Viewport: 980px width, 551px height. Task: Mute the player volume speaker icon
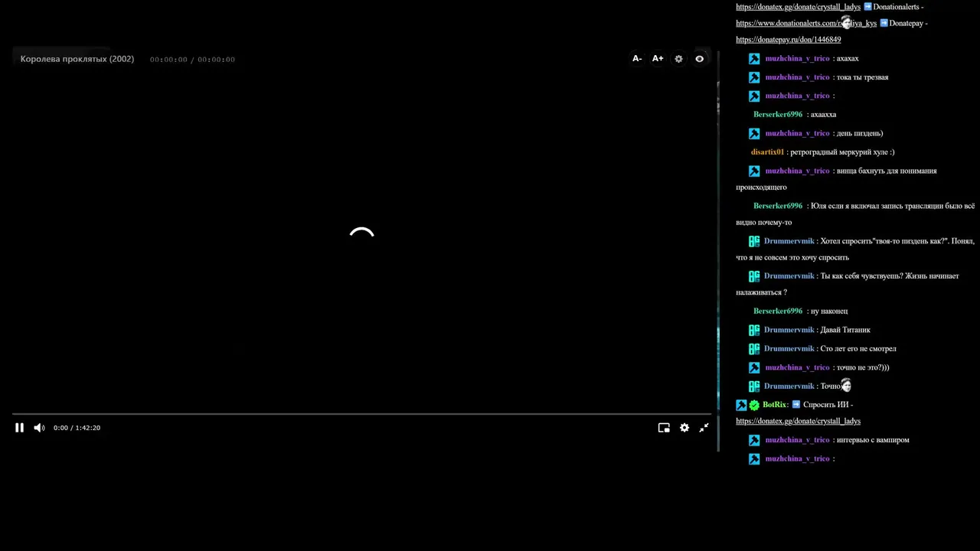39,428
